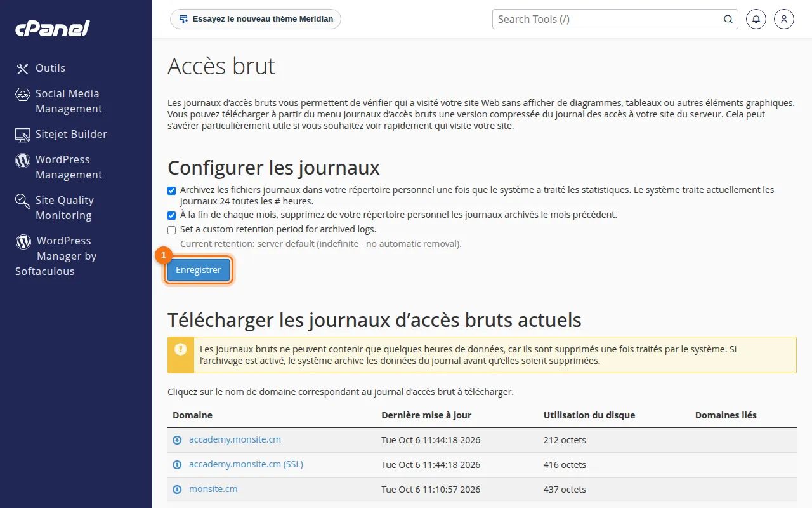Toggle the monthly archived logs removal checkbox
Image resolution: width=812 pixels, height=508 pixels.
point(171,215)
